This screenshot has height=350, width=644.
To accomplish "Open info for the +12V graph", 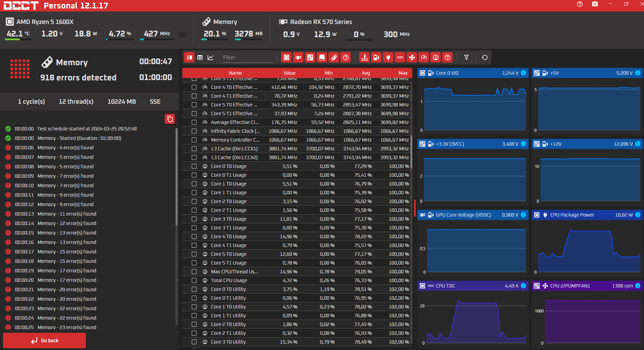I will pos(638,144).
